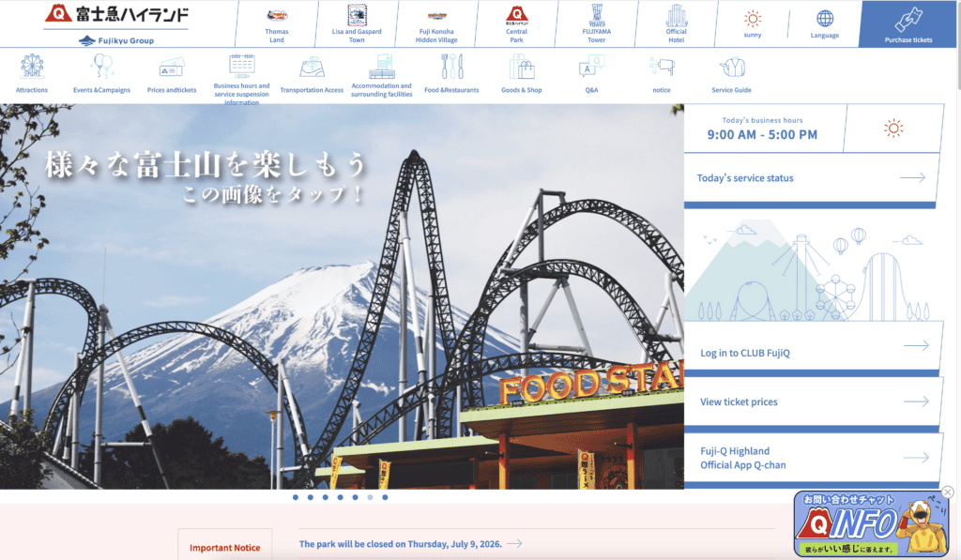
Task: Open Prices and tickets icon
Action: point(172,68)
